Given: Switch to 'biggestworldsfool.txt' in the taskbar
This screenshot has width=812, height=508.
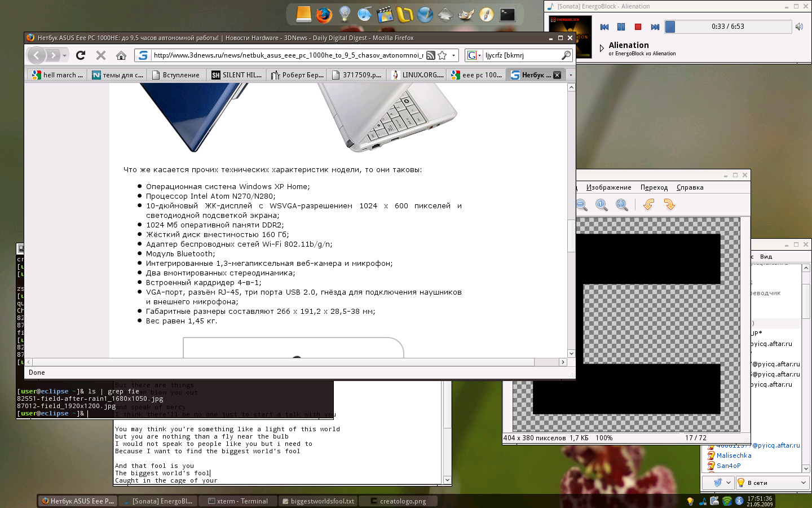Looking at the screenshot, I should point(319,501).
